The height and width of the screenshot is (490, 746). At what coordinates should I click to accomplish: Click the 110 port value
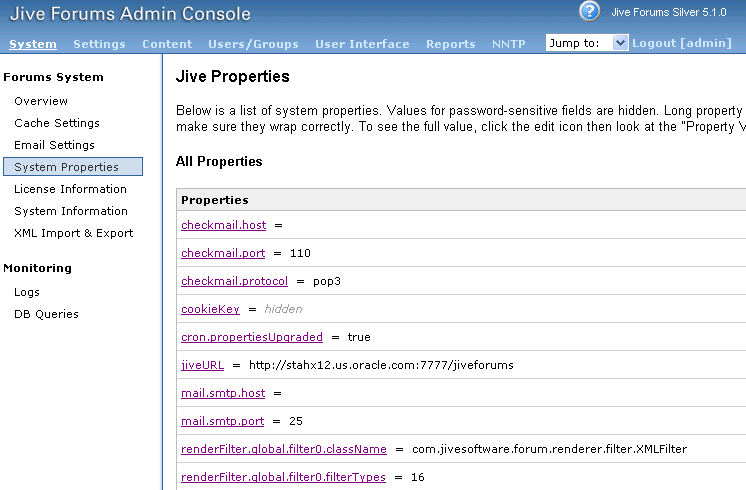[300, 253]
